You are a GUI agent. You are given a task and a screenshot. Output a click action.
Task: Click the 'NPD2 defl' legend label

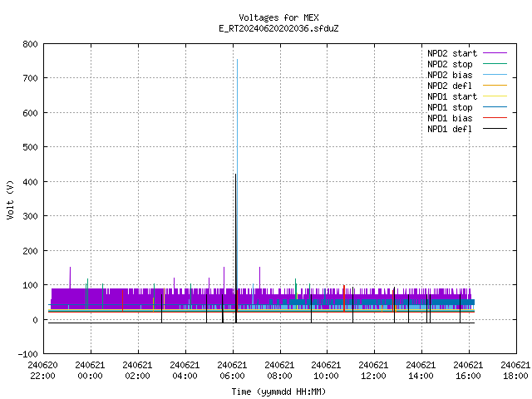450,86
